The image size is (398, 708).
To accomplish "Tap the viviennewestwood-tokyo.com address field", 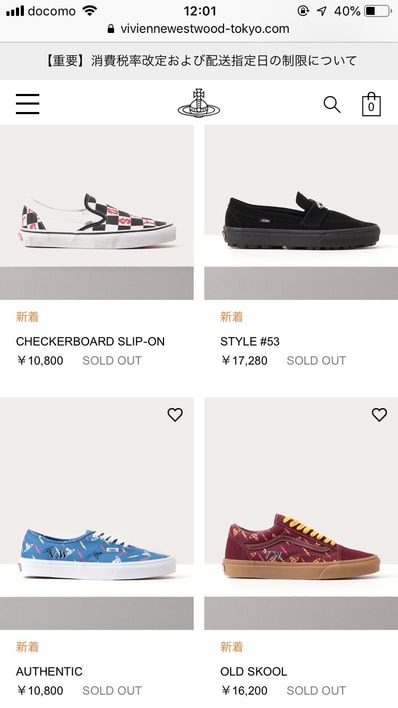I will tap(199, 29).
